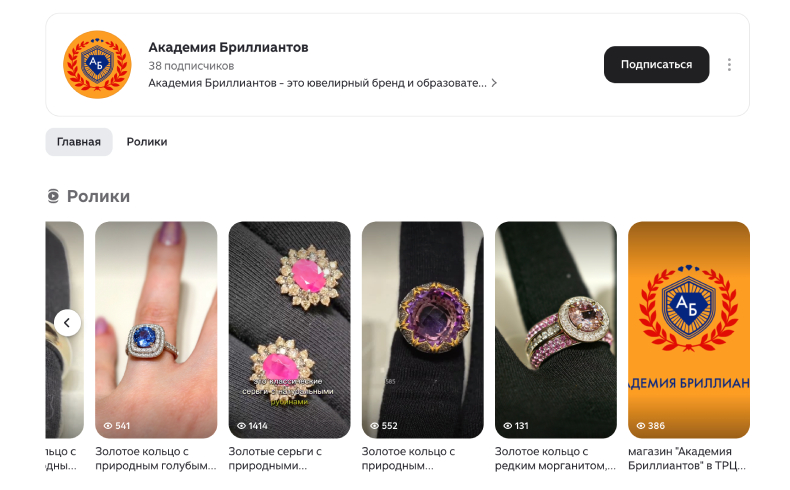Click the Академия Бриллиантов channel avatar logo

click(x=97, y=64)
